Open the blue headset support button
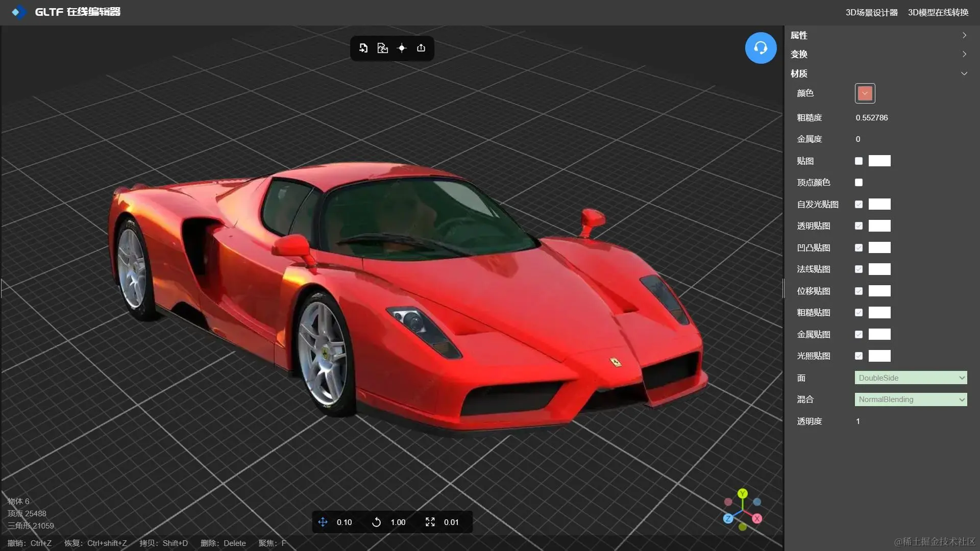The image size is (980, 551). [x=761, y=48]
